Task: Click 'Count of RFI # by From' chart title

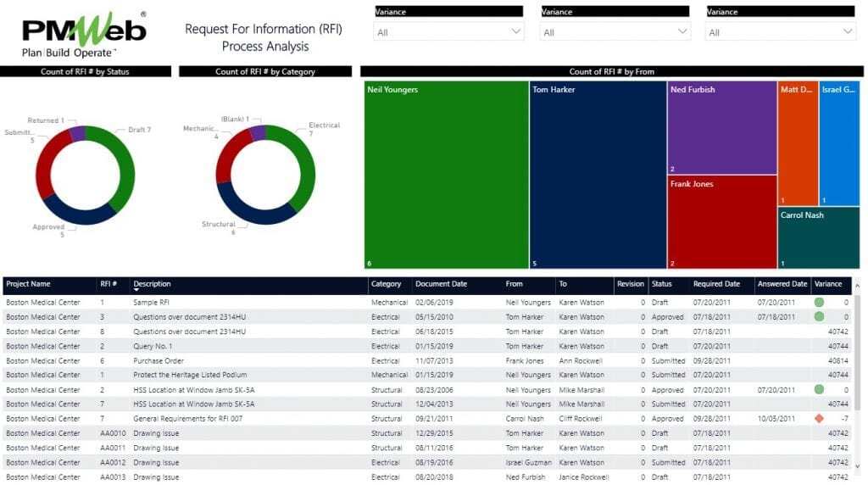Action: 612,71
